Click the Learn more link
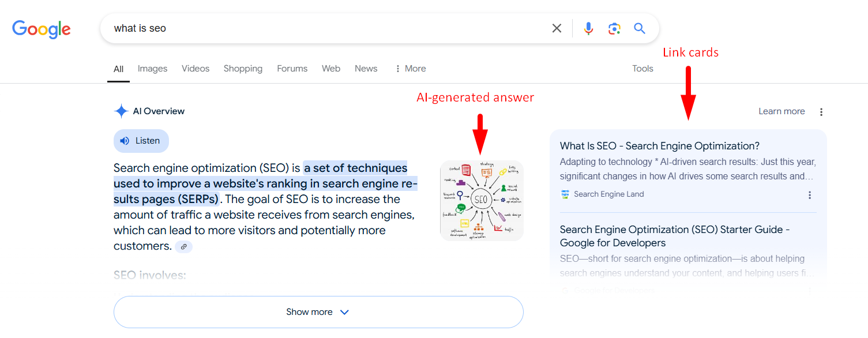Image resolution: width=868 pixels, height=338 pixels. (781, 111)
